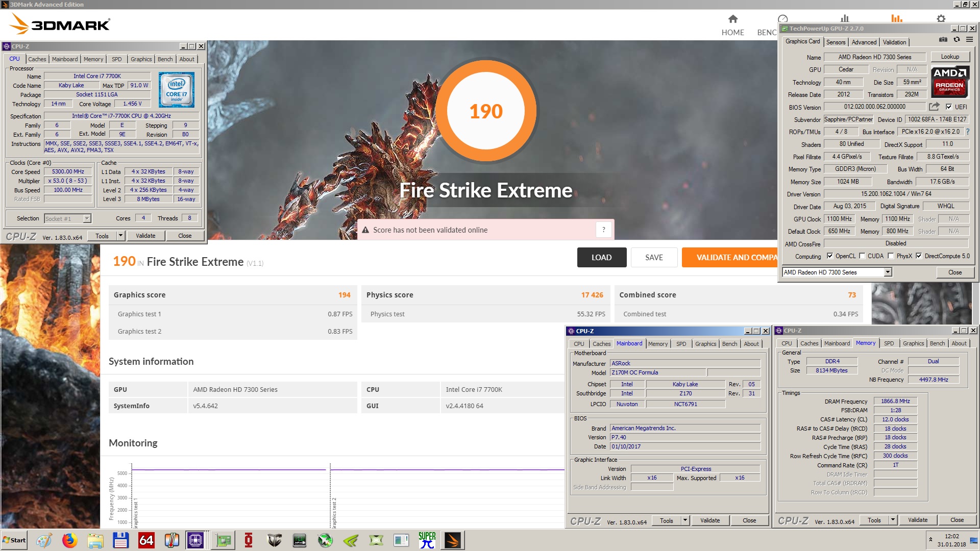Click Close button in GPU-Z
The image size is (980, 551).
(x=954, y=272)
